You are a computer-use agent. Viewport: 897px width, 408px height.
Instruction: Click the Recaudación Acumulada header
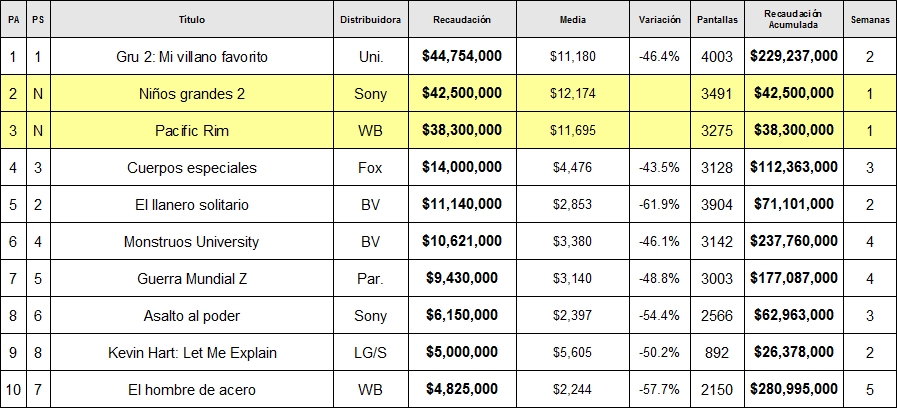click(x=793, y=19)
